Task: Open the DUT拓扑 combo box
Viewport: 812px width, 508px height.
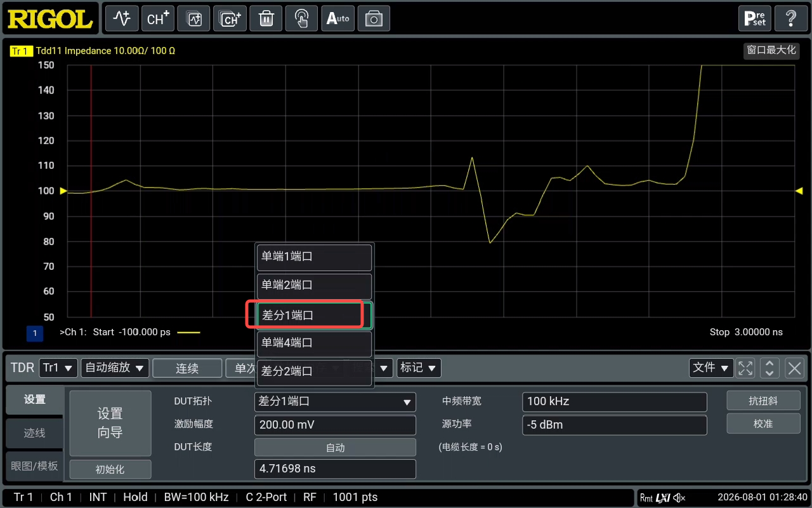Action: pyautogui.click(x=335, y=402)
